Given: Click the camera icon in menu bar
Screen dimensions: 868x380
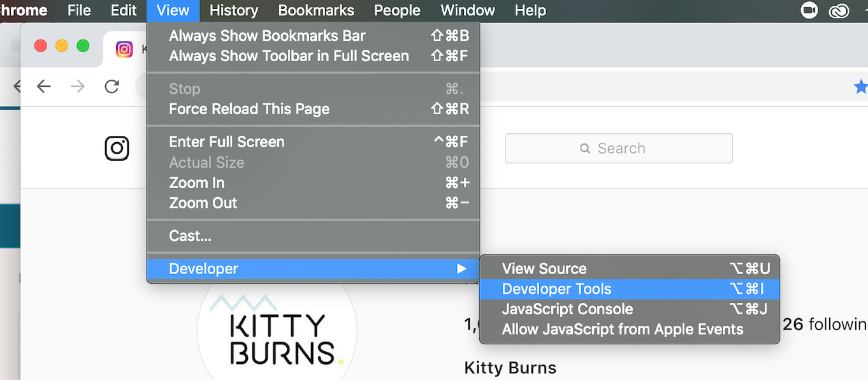Looking at the screenshot, I should point(809,10).
